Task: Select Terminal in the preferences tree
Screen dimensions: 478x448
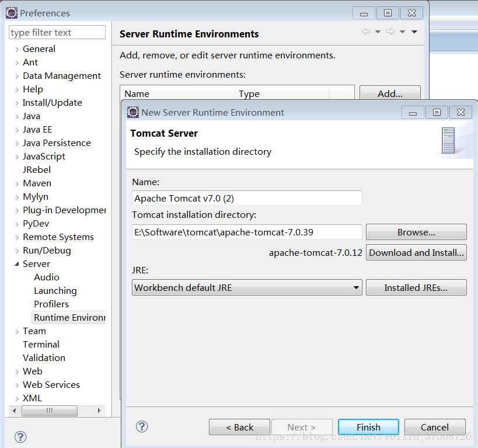Action: (41, 344)
